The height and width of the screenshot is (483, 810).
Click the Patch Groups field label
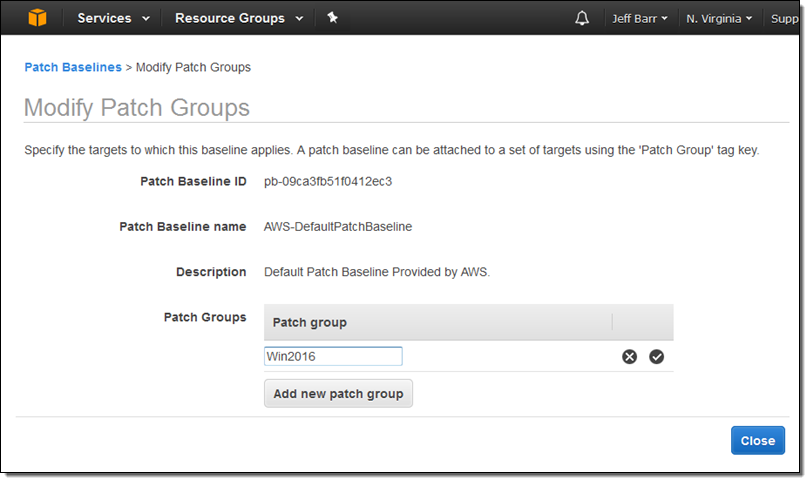click(x=205, y=317)
